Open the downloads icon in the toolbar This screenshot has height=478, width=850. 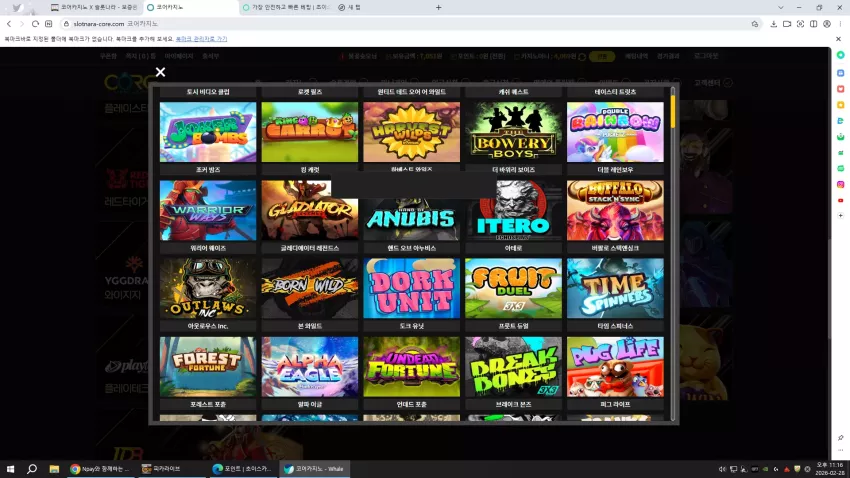coord(774,24)
